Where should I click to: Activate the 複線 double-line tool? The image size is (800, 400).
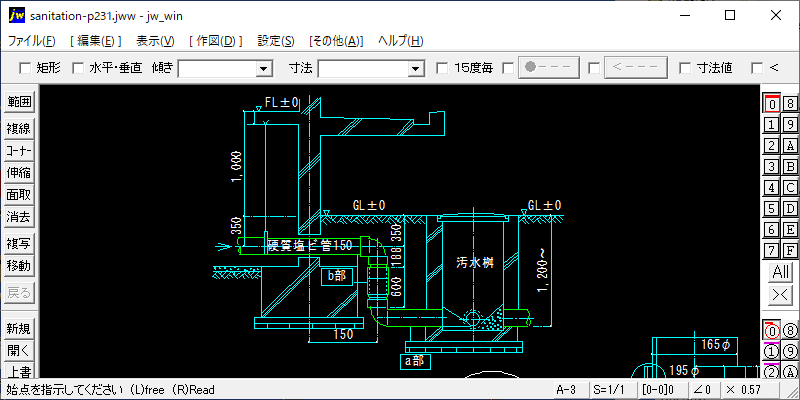pos(19,128)
